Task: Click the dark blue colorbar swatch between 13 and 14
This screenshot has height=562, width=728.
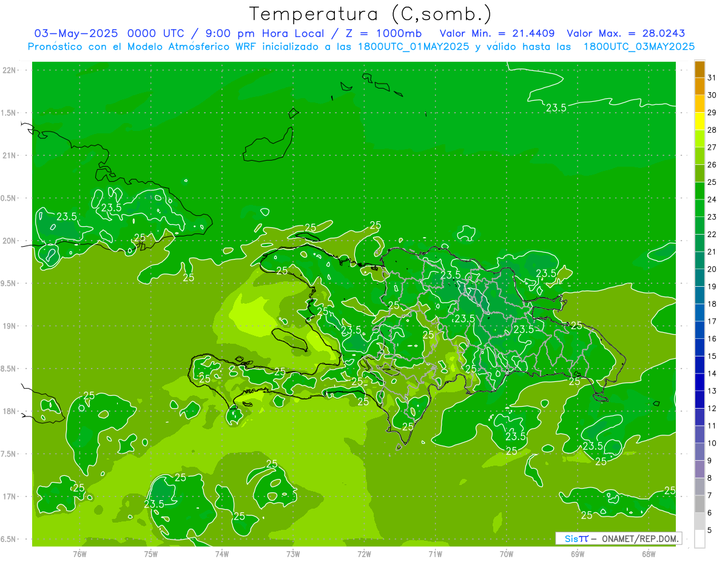Action: pos(699,383)
